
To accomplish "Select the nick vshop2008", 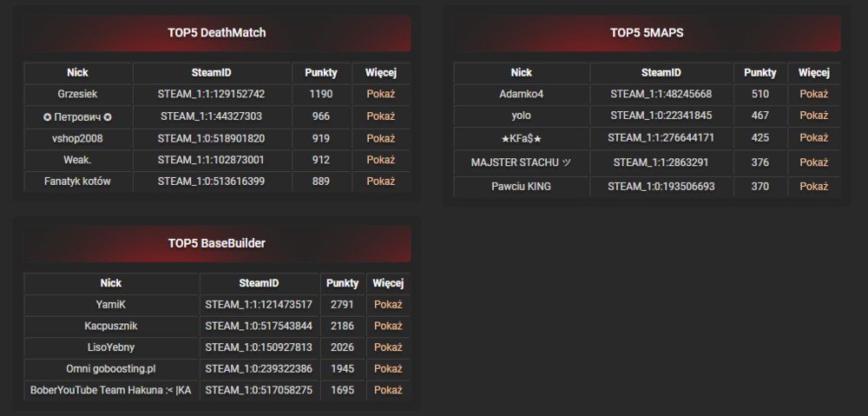I will coord(77,138).
